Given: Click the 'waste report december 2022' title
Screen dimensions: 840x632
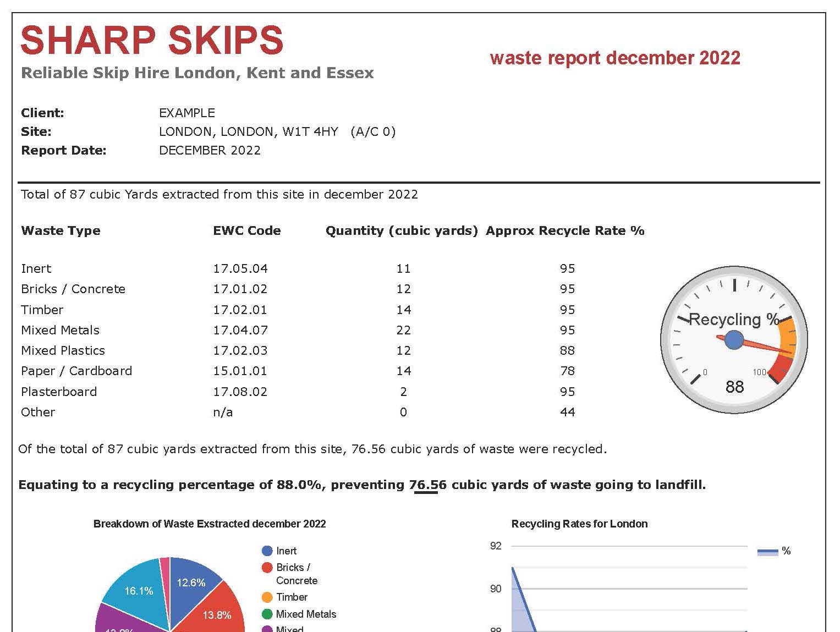Looking at the screenshot, I should pos(615,58).
